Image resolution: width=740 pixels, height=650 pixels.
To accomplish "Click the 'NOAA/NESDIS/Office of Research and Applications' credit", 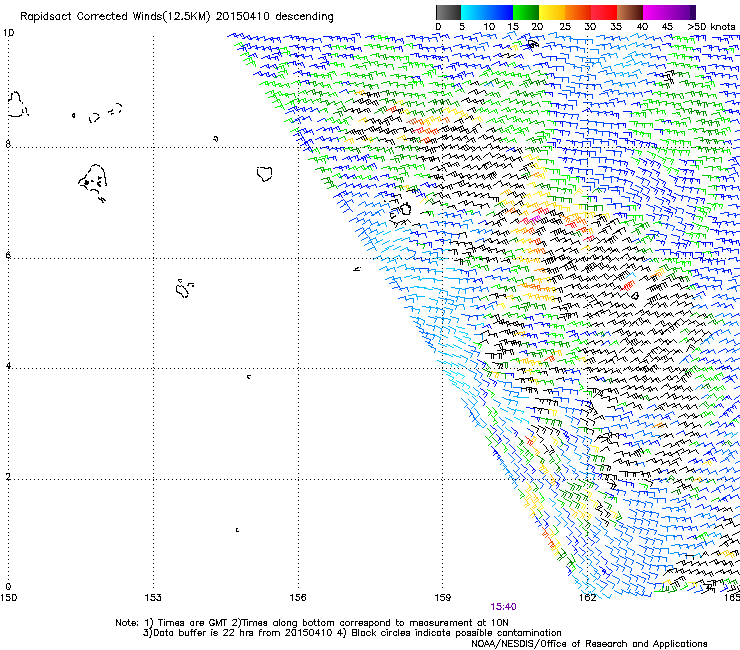I will [589, 644].
